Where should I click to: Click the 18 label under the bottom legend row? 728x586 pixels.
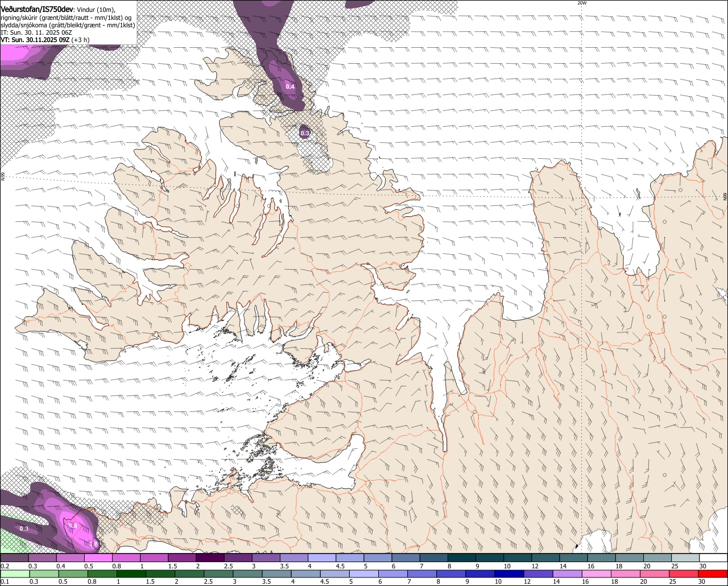614,581
